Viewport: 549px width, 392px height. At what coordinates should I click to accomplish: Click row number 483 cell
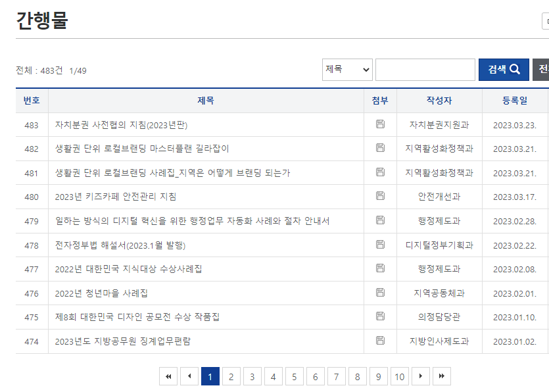(x=32, y=126)
